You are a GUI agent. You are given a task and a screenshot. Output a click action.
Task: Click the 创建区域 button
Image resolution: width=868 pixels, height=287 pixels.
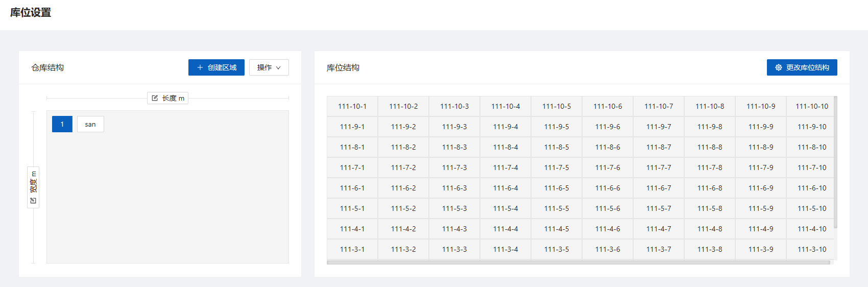tap(216, 67)
